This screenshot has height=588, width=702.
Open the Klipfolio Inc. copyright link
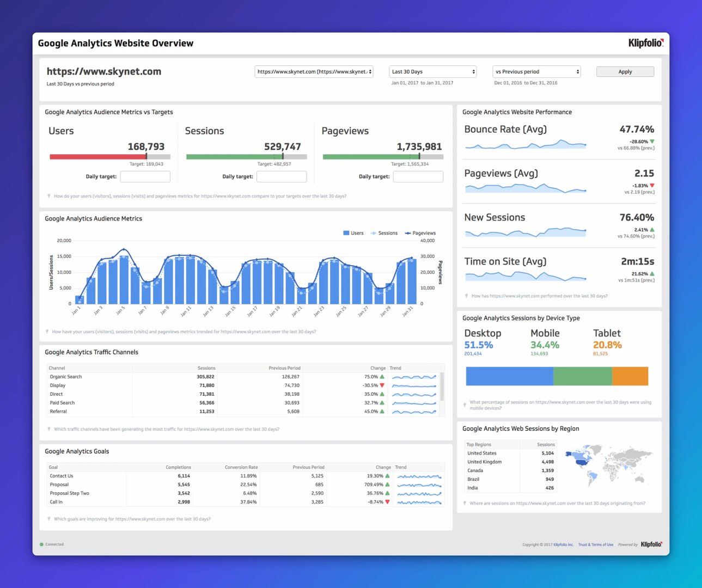(564, 544)
